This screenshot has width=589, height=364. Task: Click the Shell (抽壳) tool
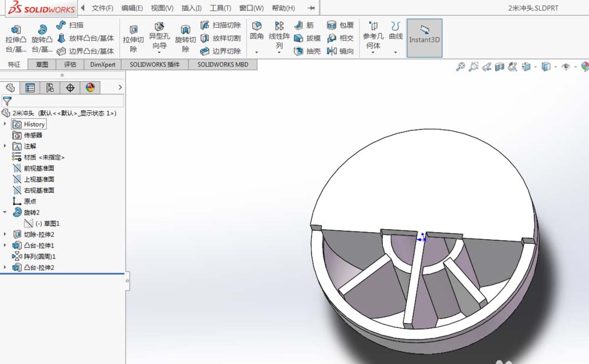(x=307, y=51)
